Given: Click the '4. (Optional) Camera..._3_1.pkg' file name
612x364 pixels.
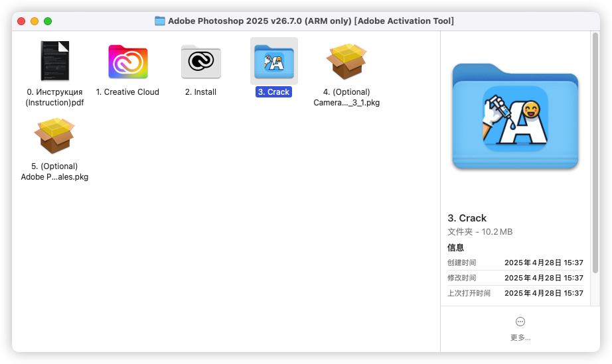Looking at the screenshot, I should (x=346, y=97).
